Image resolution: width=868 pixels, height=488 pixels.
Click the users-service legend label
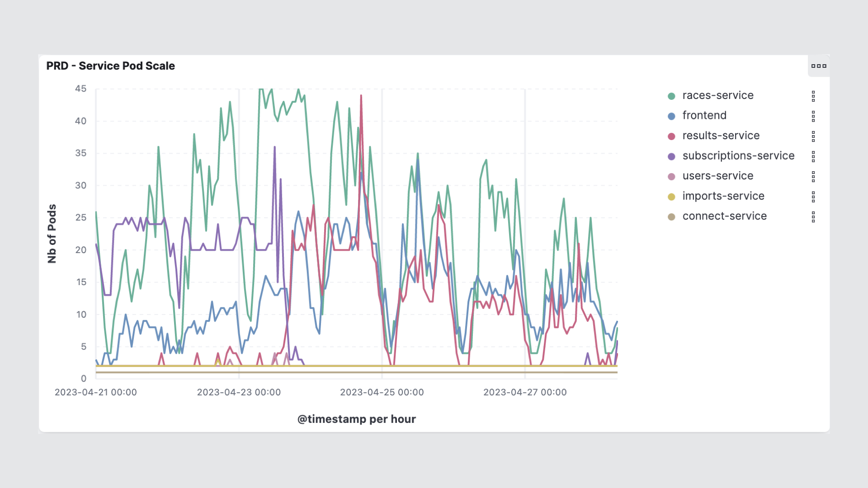coord(718,176)
